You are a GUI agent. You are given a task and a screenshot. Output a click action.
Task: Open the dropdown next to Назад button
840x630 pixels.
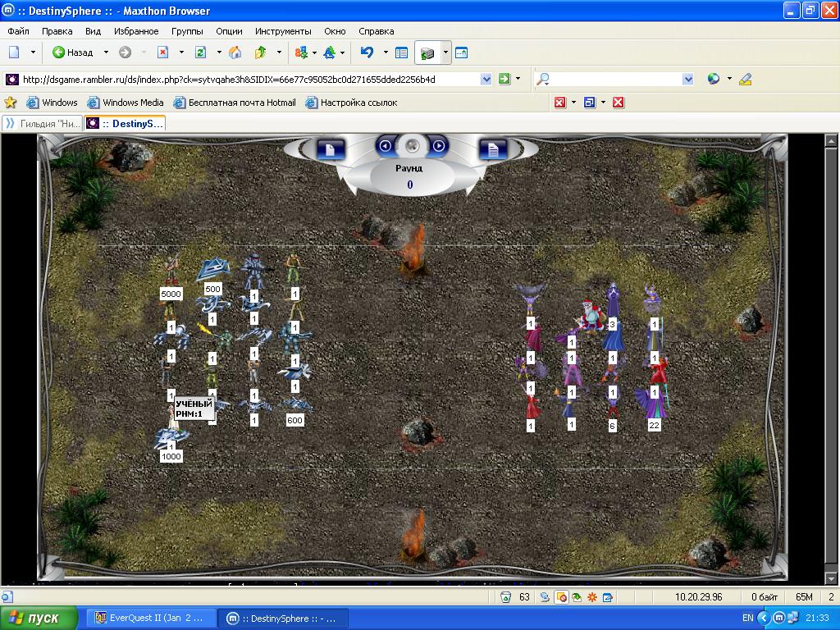pos(106,52)
